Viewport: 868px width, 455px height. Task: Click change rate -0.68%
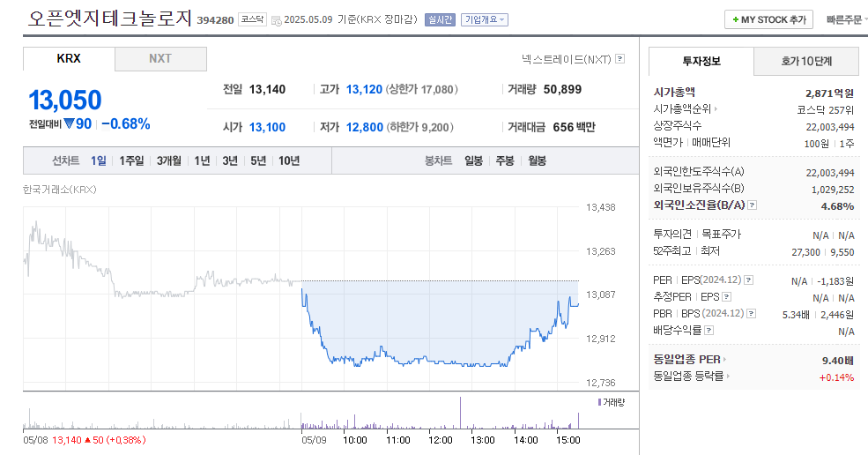pos(126,123)
